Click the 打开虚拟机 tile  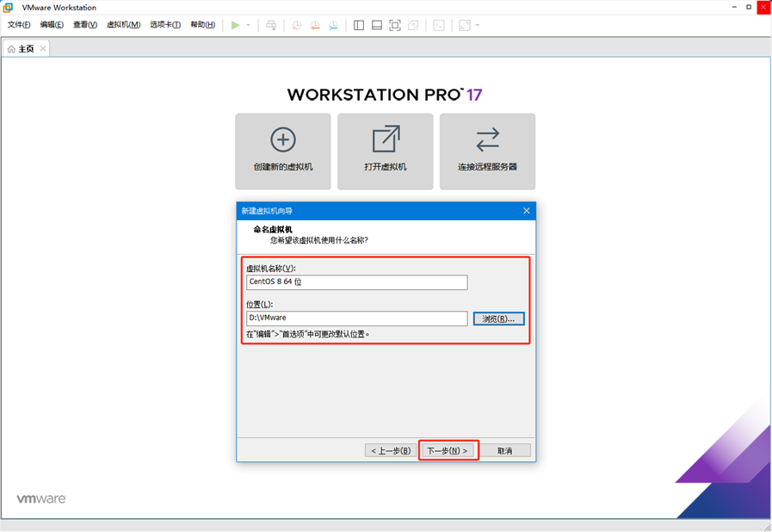386,152
